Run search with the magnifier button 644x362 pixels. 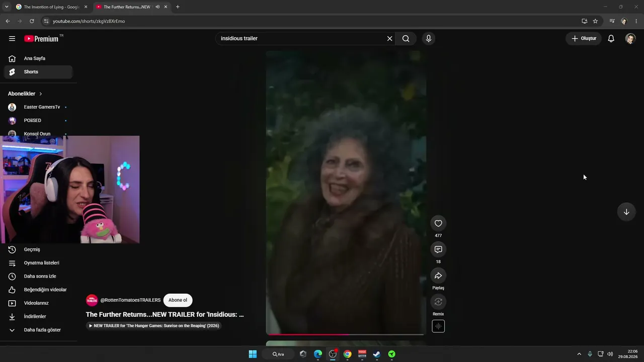(406, 39)
